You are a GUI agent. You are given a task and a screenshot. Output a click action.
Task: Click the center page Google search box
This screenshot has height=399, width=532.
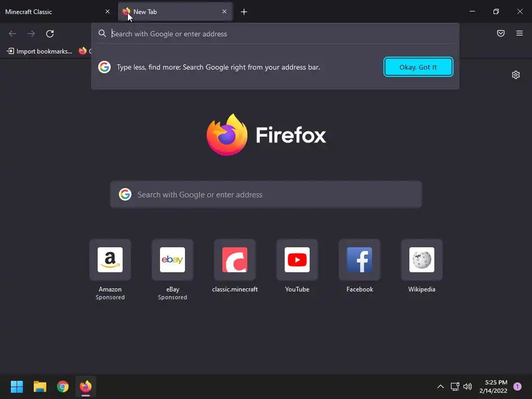265,194
